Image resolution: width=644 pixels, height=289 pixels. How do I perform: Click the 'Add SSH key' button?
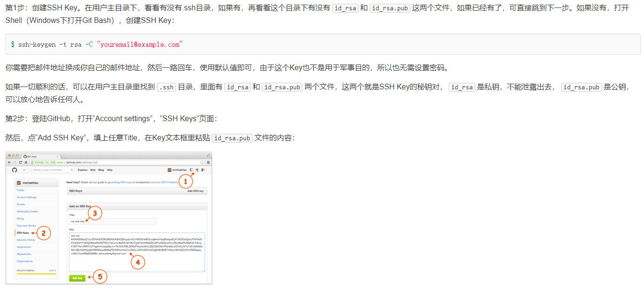pyautogui.click(x=195, y=191)
